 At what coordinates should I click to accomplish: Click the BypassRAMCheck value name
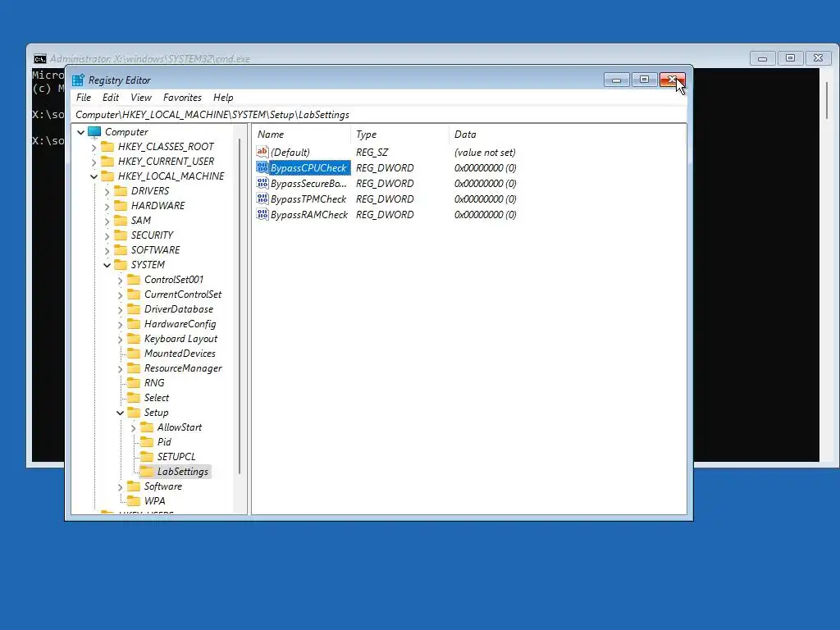(309, 214)
